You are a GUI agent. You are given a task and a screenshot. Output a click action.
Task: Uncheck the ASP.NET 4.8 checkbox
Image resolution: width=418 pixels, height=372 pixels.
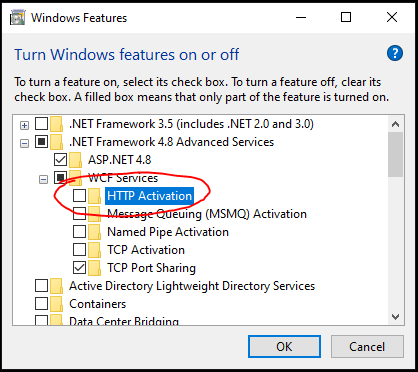pyautogui.click(x=60, y=160)
